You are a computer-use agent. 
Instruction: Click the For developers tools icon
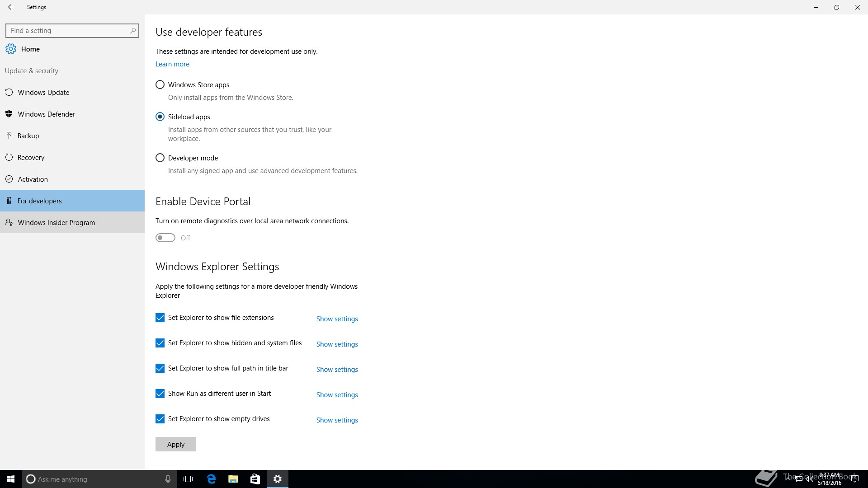click(x=9, y=201)
